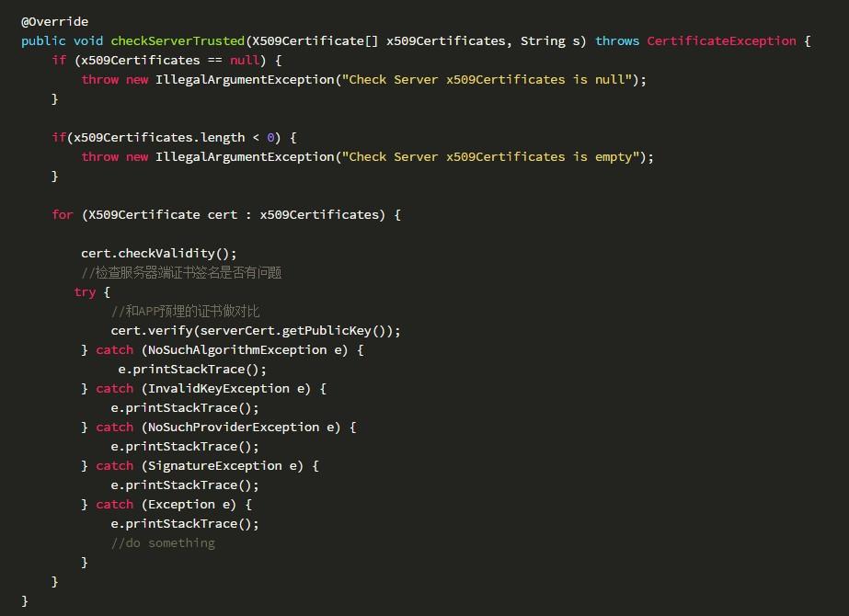
Task: Click the X509Certificate[] parameter type
Action: pos(316,41)
